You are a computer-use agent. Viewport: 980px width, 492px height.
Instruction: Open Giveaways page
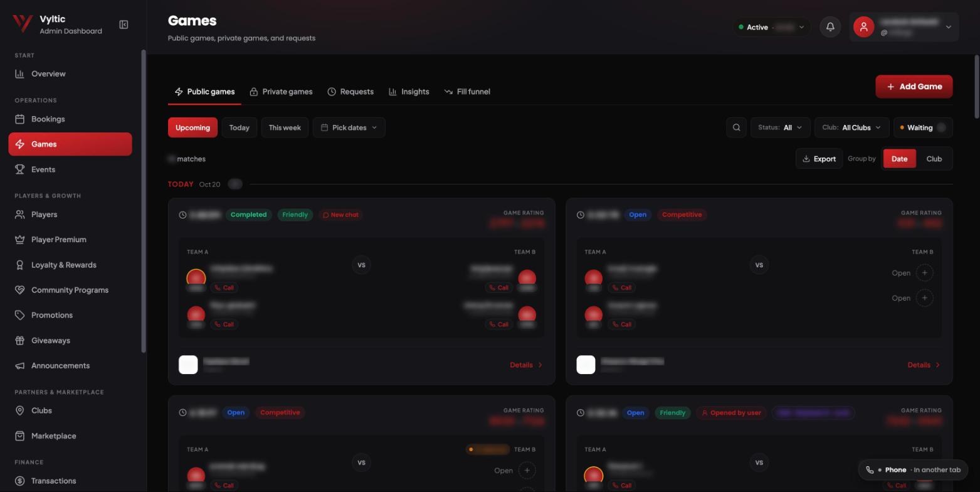[70, 340]
